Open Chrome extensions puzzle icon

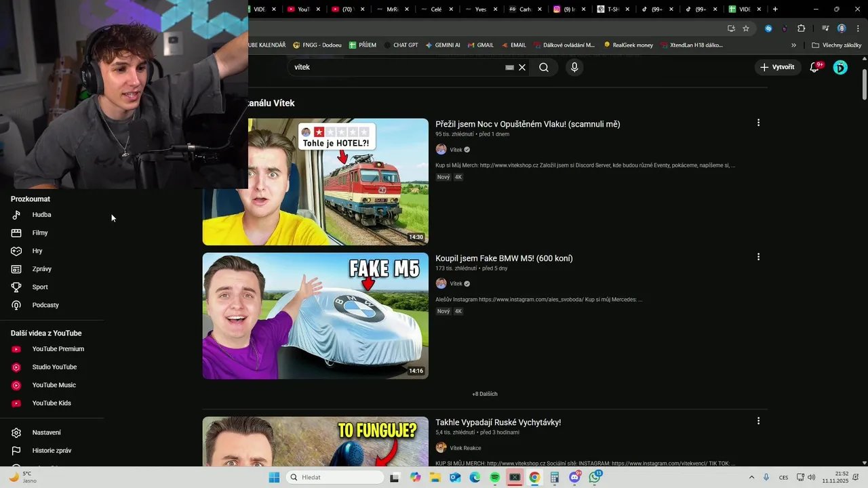[801, 28]
